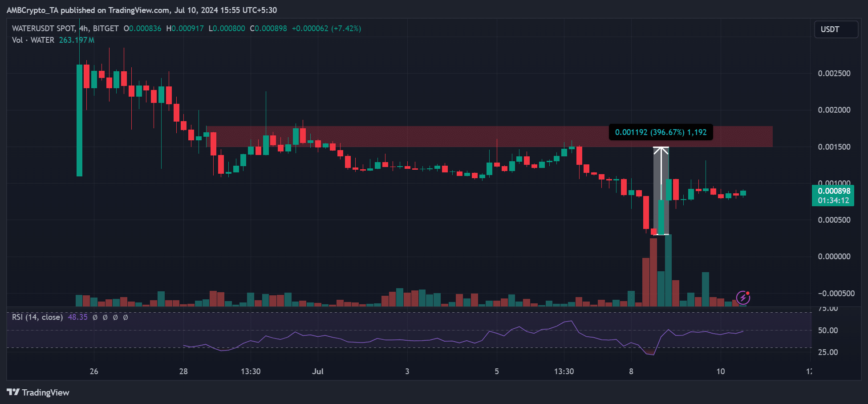Screen dimensions: 868x404
Task: Select the Vol · WATER indicator label
Action: (x=33, y=40)
